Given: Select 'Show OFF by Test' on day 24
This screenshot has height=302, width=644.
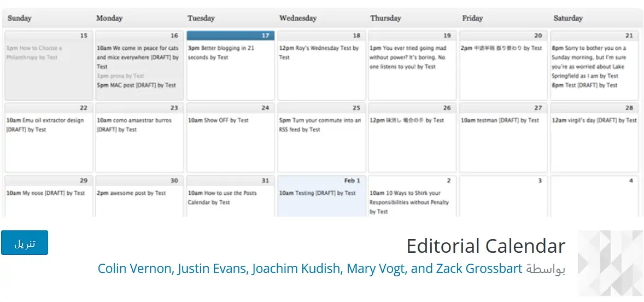Looking at the screenshot, I should pos(218,120).
